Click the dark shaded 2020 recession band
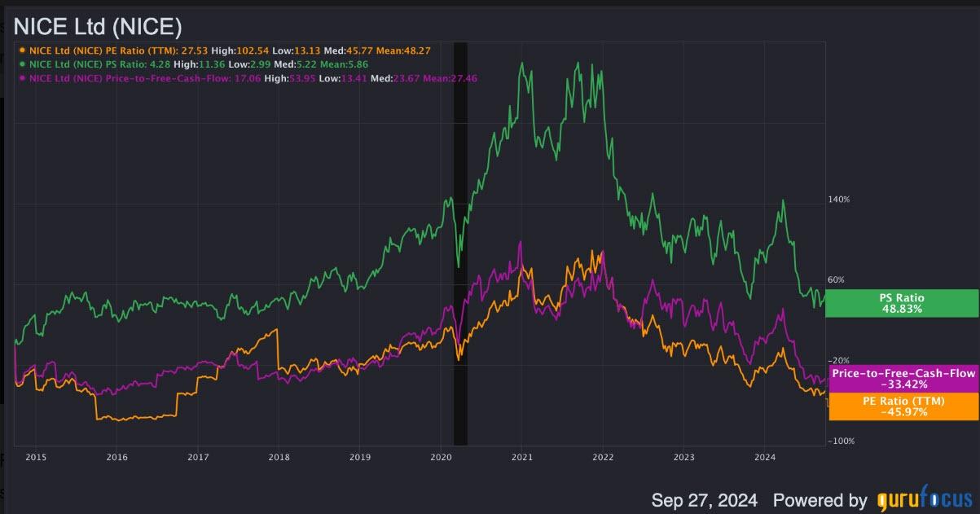This screenshot has width=980, height=514. click(460, 244)
